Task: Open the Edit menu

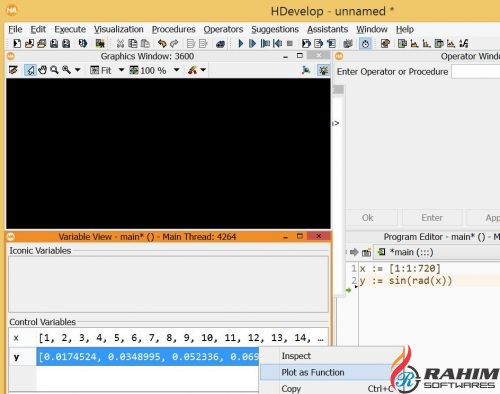Action: click(x=38, y=29)
